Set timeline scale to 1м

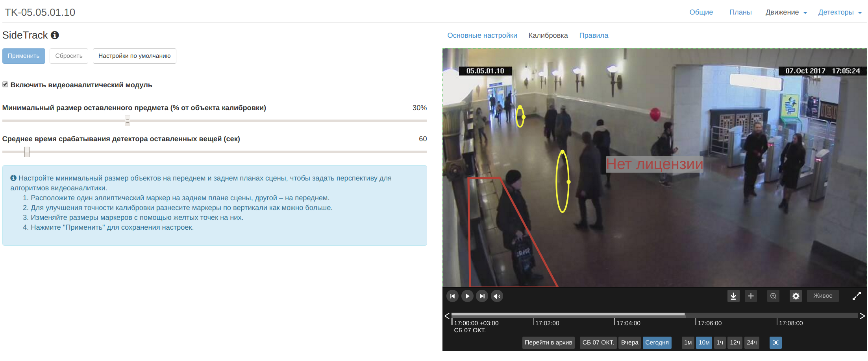point(688,343)
